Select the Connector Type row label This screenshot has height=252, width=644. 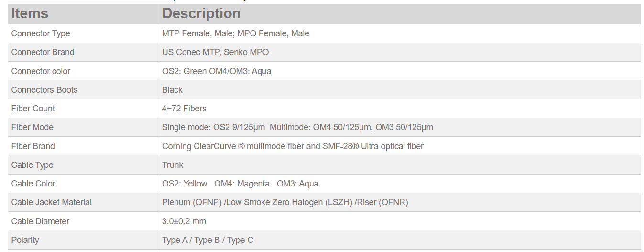[41, 33]
